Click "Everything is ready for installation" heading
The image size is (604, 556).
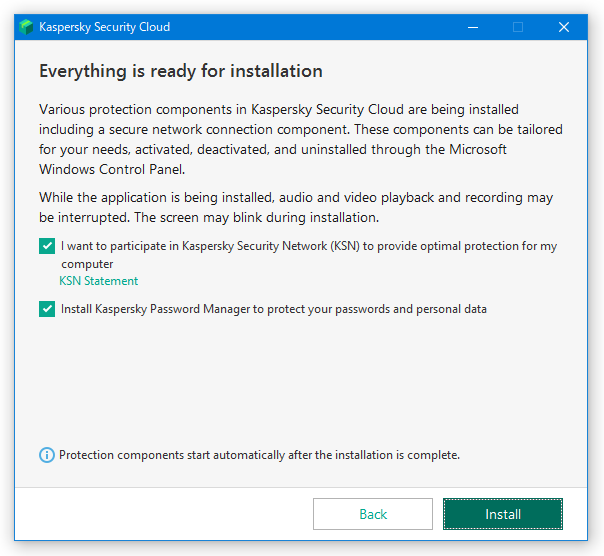coord(181,71)
